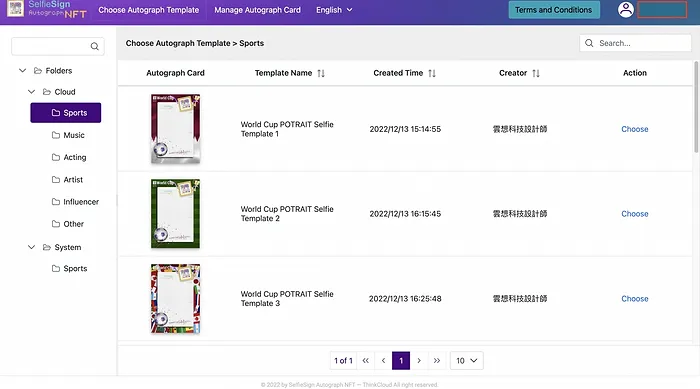The width and height of the screenshot is (700, 389).
Task: Select the Other folder
Action: coord(68,224)
